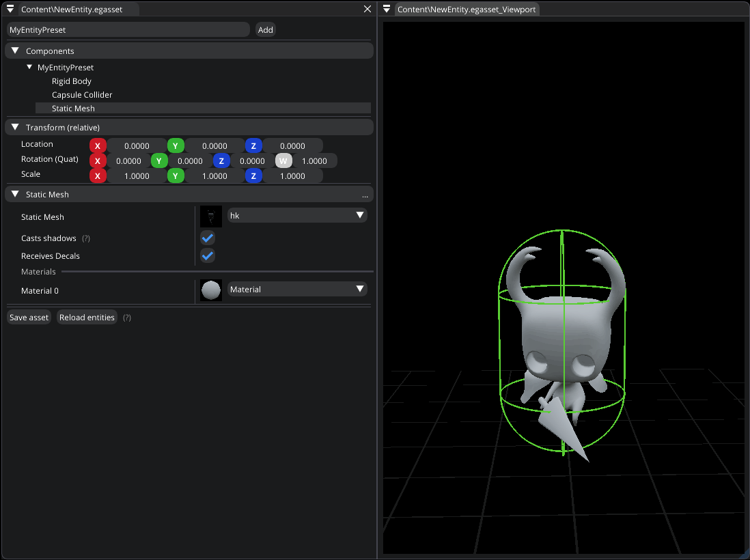The width and height of the screenshot is (750, 560).
Task: Open the Material dropdown for Material 0
Action: [x=297, y=289]
